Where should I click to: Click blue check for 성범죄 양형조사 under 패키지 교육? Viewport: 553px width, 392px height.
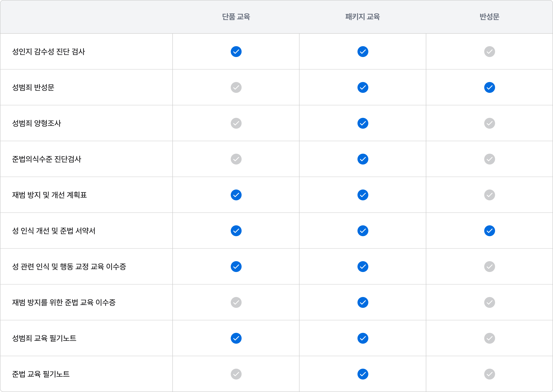[363, 123]
